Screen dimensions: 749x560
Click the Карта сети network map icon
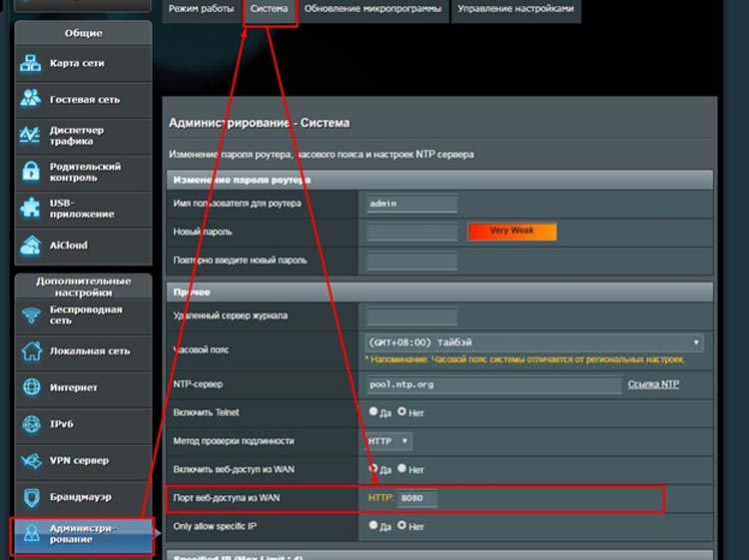point(31,64)
